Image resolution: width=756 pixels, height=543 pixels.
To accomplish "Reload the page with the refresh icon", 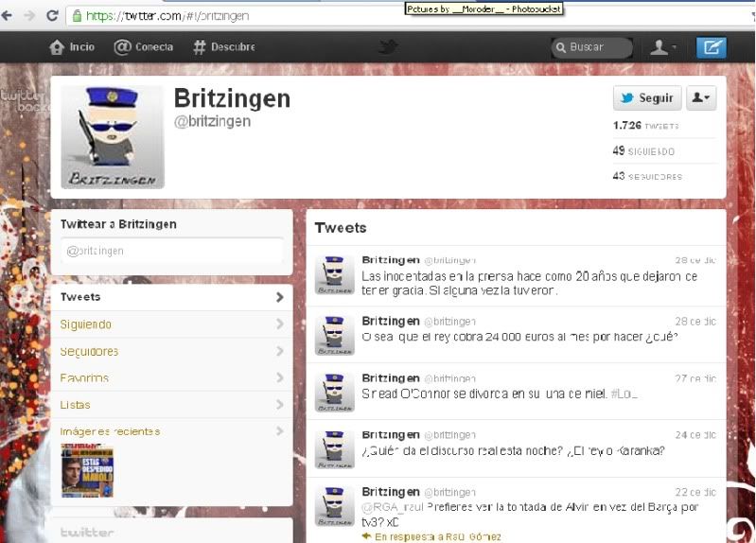I will click(52, 15).
